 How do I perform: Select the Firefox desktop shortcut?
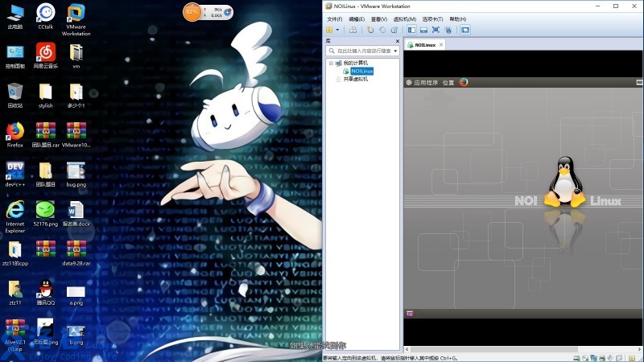click(15, 134)
